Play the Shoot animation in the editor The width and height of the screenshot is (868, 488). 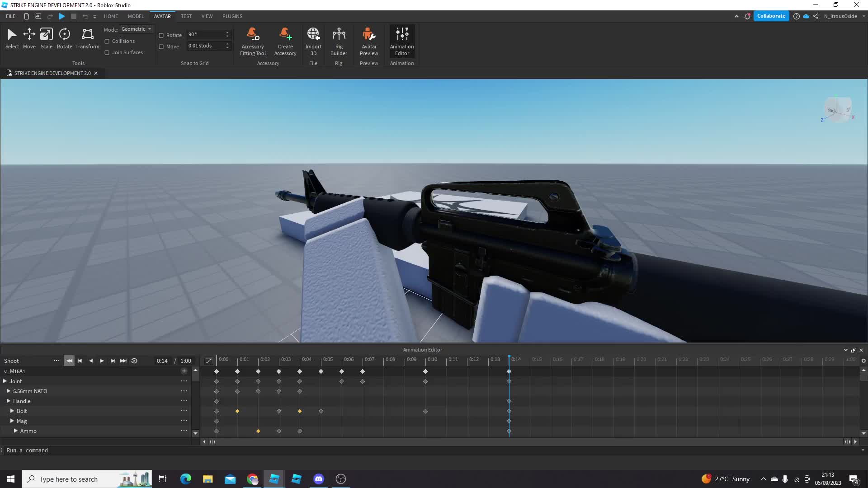tap(102, 361)
